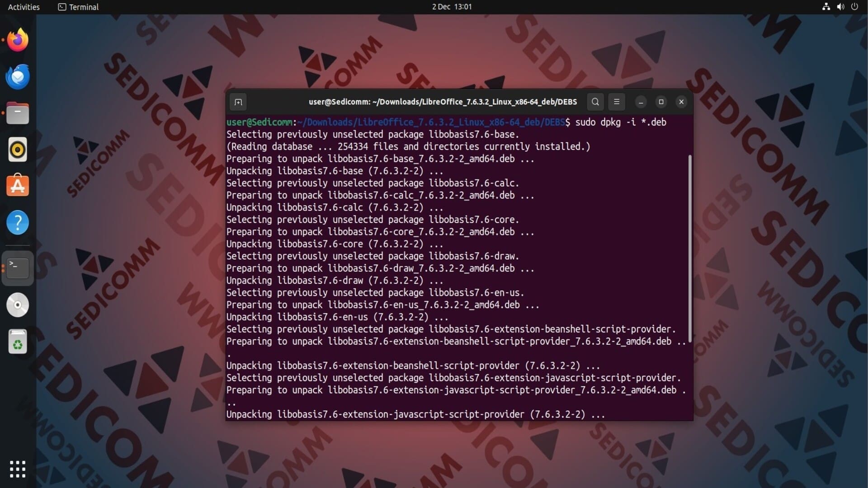Click 'Unpacking libobasis7.6-core (7.6.3.2-2)' line
The height and width of the screenshot is (488, 868).
point(335,244)
